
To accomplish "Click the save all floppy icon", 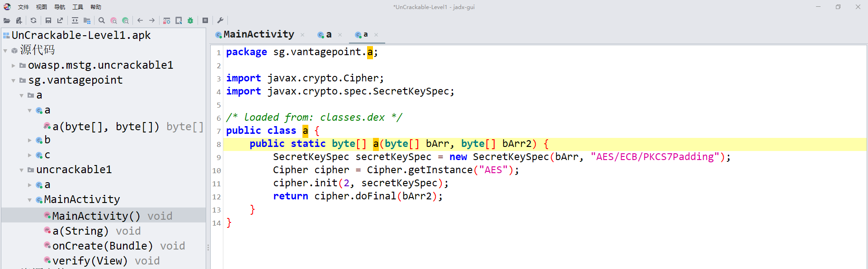I will pos(48,20).
